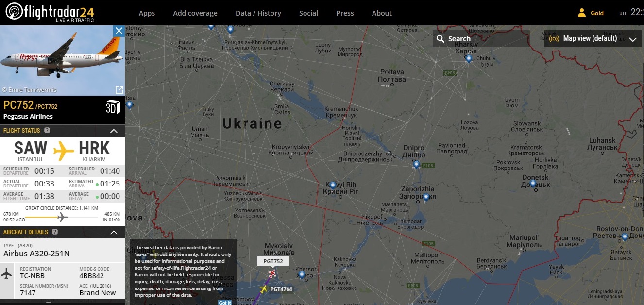Open the Data / History menu
644x305 pixels.
(x=258, y=13)
